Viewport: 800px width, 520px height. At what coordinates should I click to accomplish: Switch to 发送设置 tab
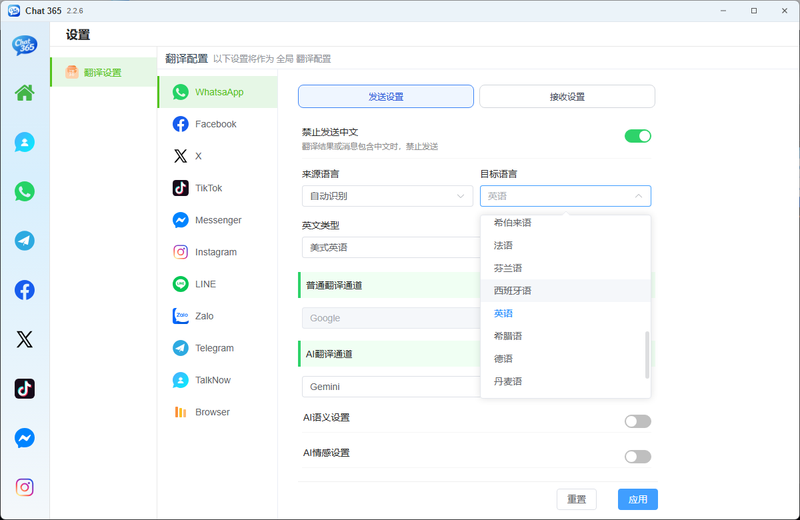click(x=386, y=96)
